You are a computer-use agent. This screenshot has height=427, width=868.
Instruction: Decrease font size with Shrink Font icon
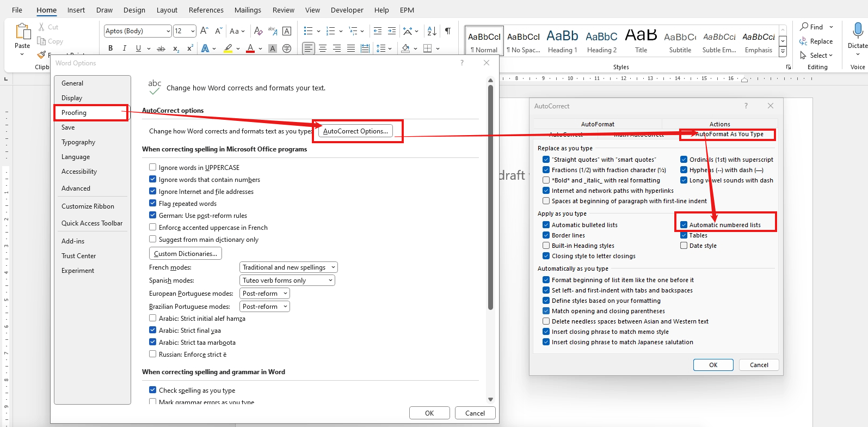218,31
